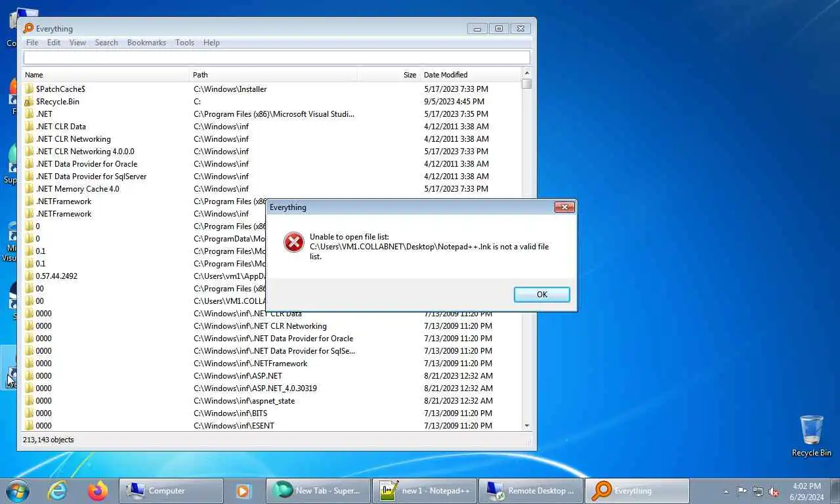Click the 213,143 objects status bar text
The height and width of the screenshot is (504, 840).
(49, 440)
